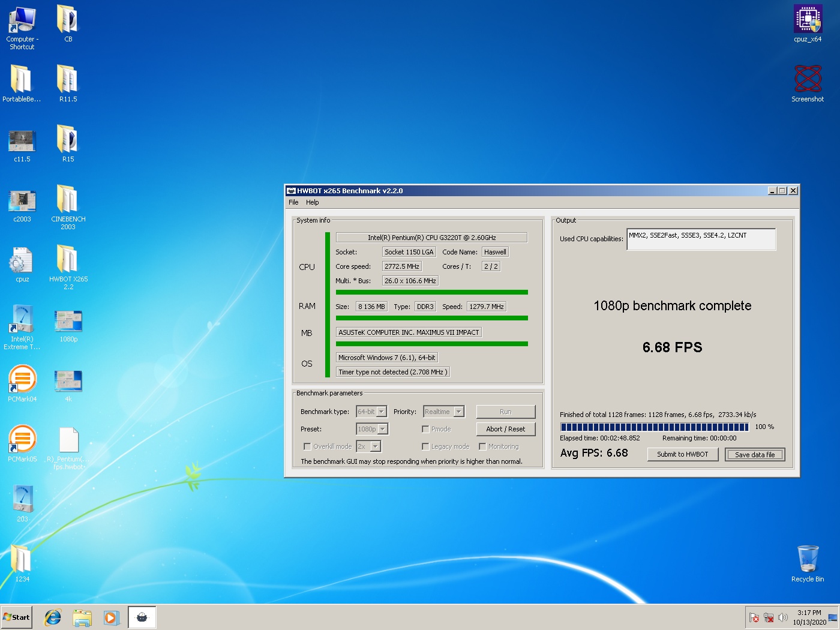Click the Used CPU capabilities text box
840x630 pixels.
pyautogui.click(x=701, y=239)
